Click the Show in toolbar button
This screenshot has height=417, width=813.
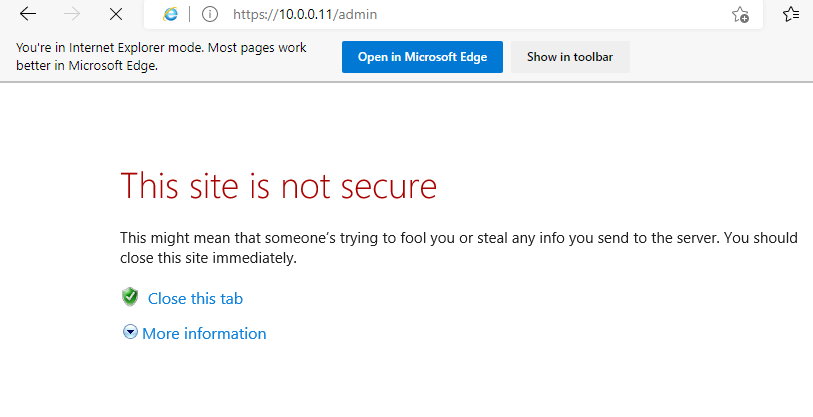click(570, 57)
